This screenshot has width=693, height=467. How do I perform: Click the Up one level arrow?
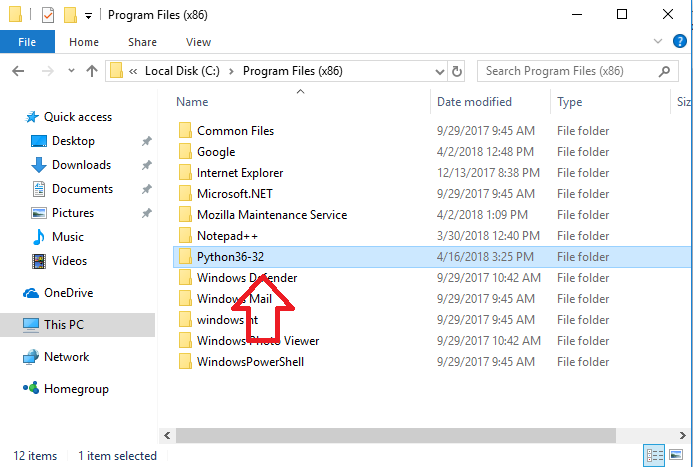coord(92,71)
